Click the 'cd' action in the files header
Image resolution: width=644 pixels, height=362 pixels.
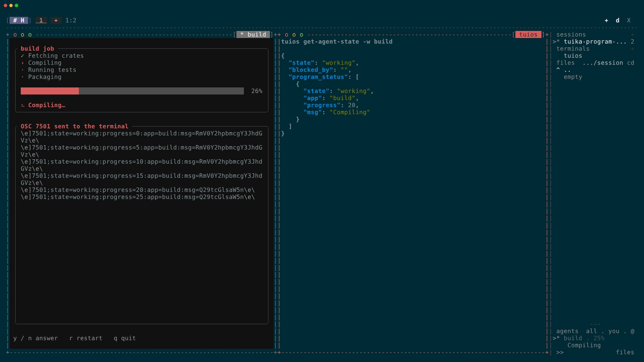(x=630, y=63)
